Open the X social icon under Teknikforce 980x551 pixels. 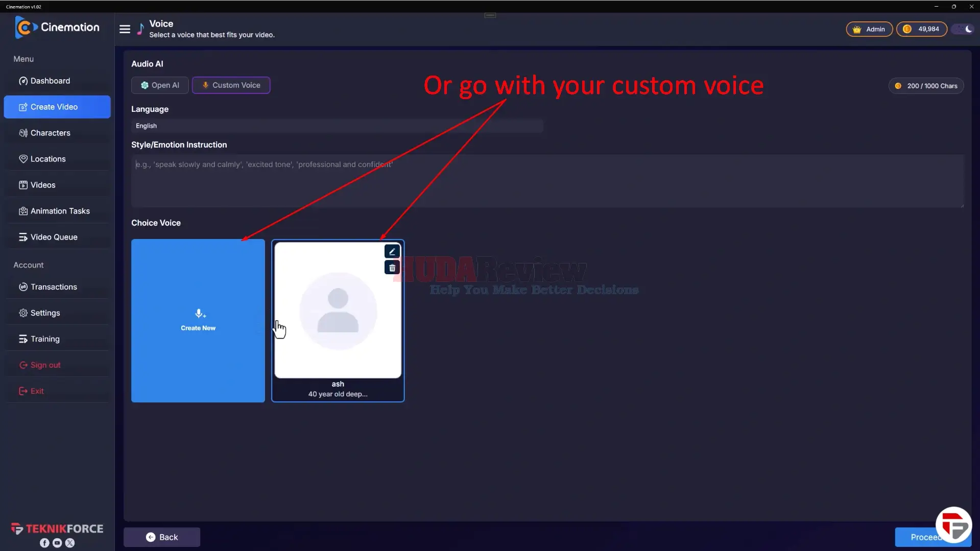[x=70, y=543]
